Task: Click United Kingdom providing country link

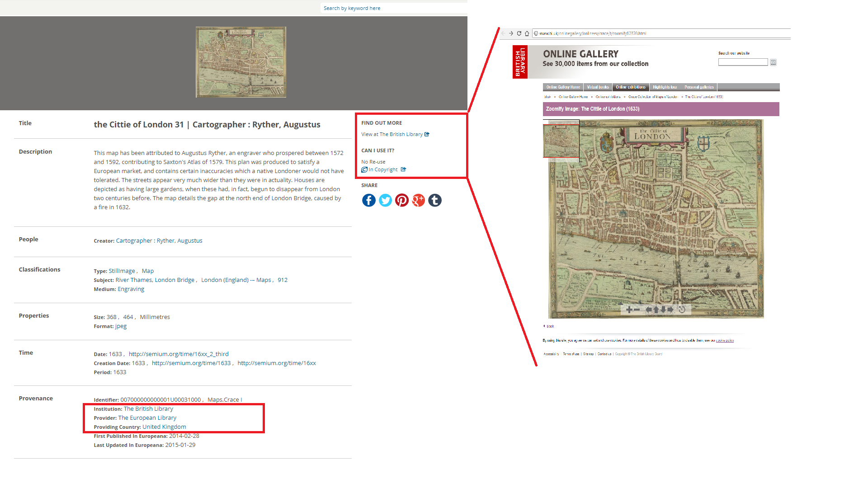Action: click(x=164, y=427)
